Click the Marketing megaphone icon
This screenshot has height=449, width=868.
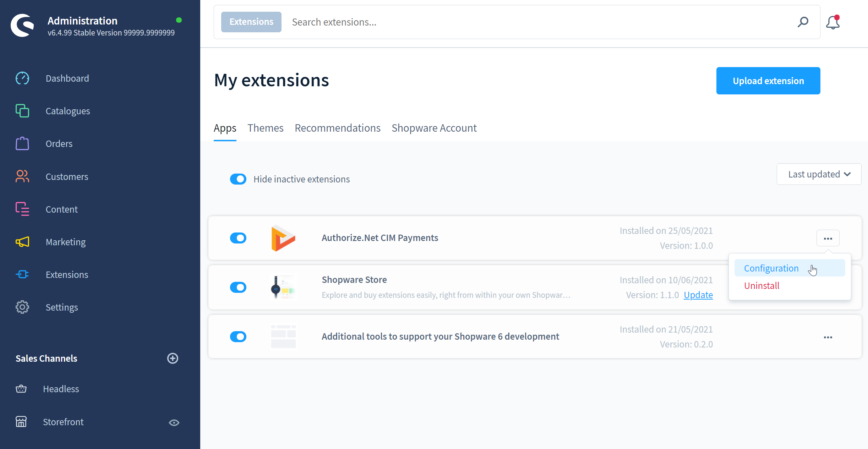tap(22, 242)
